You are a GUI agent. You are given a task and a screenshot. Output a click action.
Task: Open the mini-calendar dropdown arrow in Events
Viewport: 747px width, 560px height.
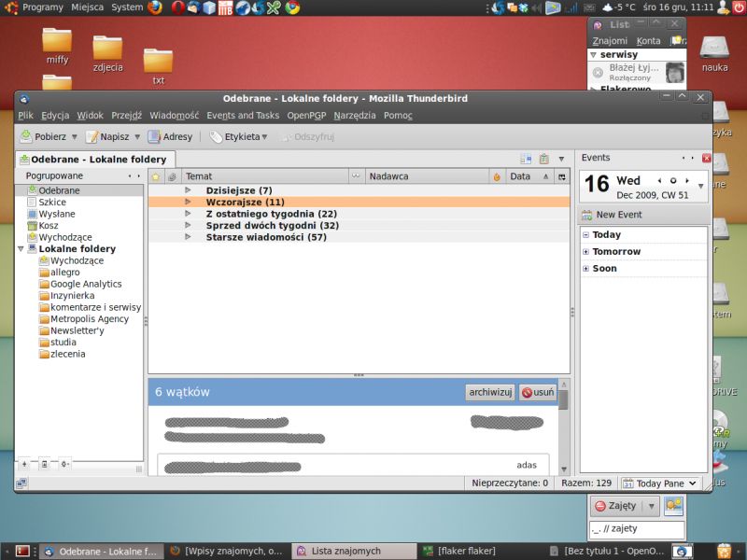(701, 186)
